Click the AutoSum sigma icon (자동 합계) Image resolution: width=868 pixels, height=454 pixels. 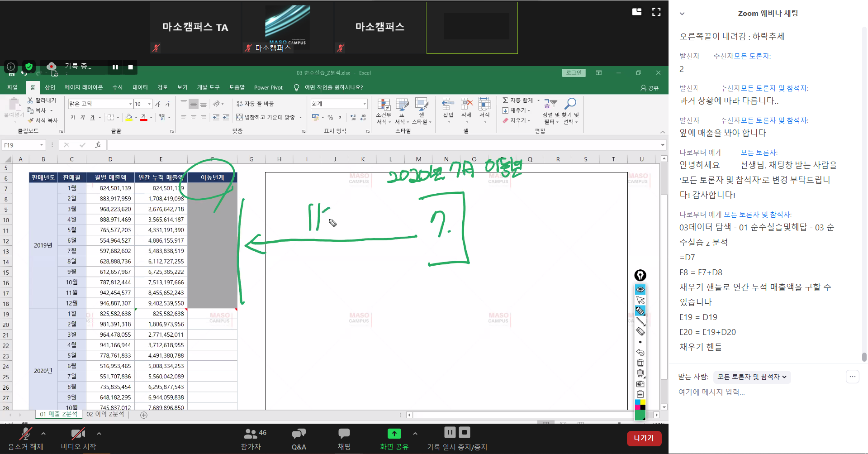505,100
